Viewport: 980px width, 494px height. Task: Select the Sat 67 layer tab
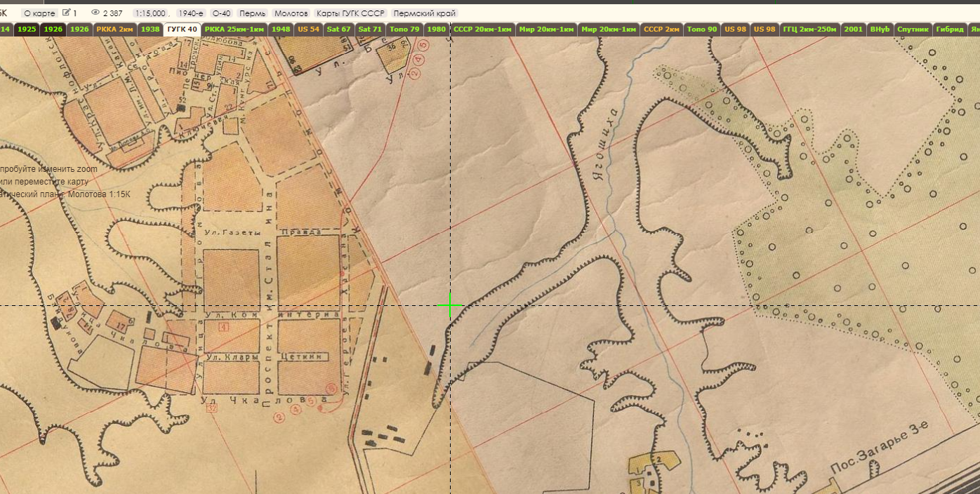pyautogui.click(x=338, y=29)
